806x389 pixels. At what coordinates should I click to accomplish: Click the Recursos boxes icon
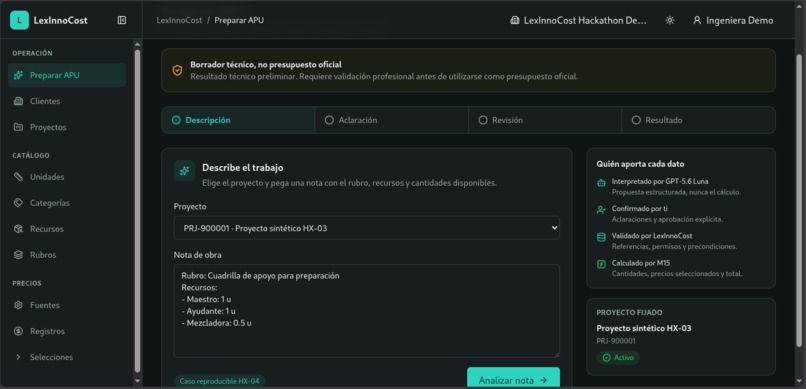coord(19,229)
